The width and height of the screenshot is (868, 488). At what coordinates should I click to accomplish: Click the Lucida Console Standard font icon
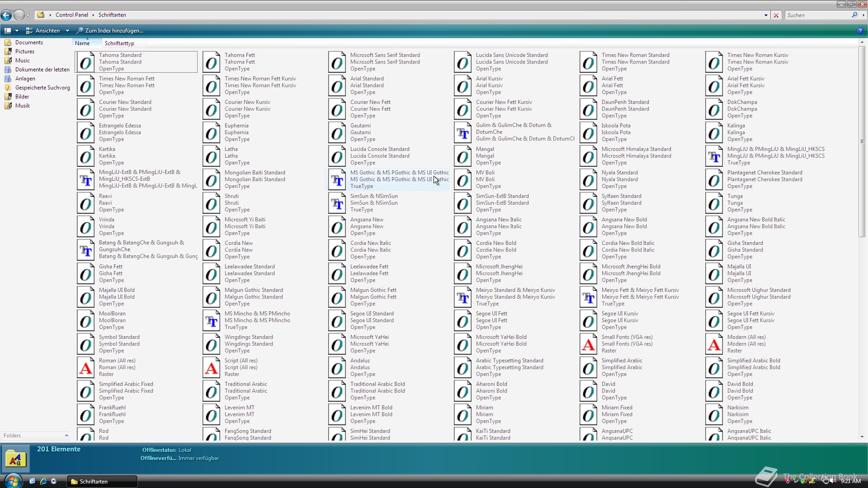pyautogui.click(x=337, y=156)
